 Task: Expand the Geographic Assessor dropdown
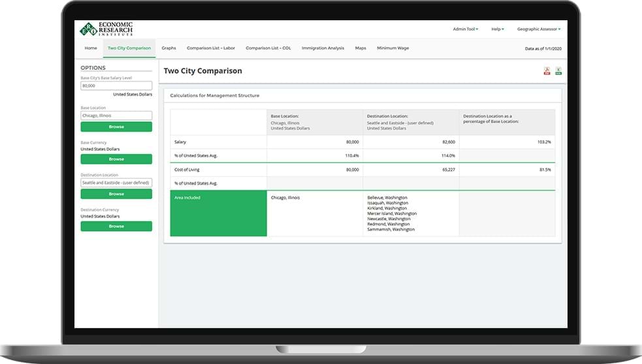[x=538, y=29]
